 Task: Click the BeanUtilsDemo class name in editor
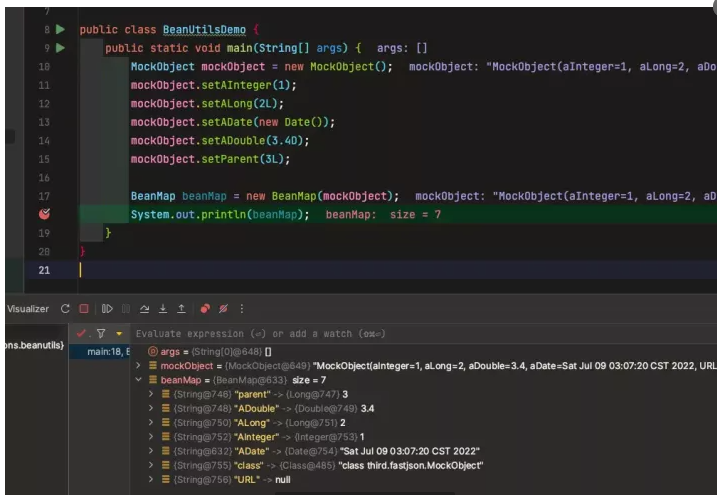pos(204,30)
